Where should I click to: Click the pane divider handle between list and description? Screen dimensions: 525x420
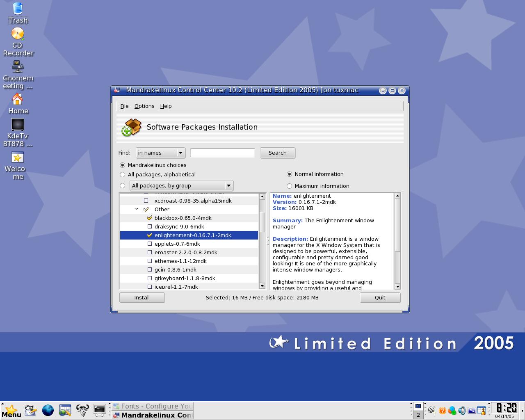coord(268,241)
